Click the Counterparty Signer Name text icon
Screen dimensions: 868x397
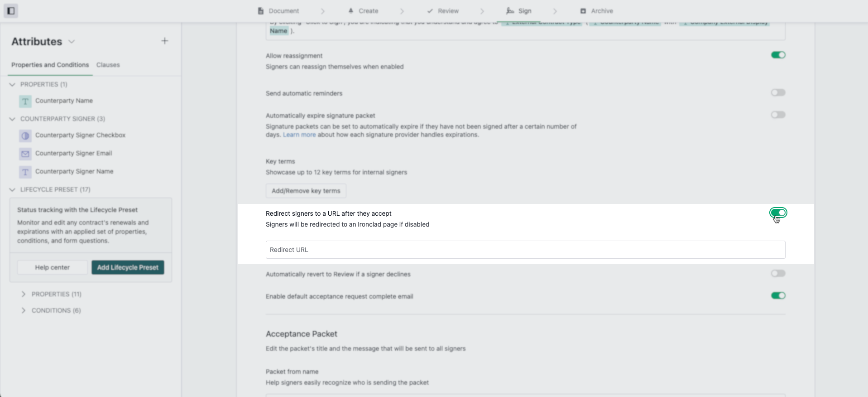tap(25, 172)
